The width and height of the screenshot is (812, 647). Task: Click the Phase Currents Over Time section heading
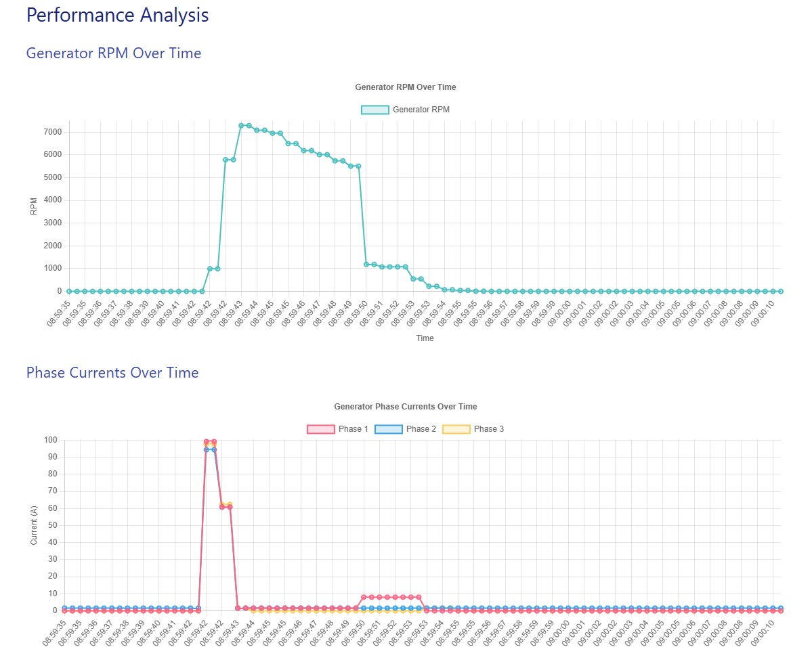coord(112,372)
